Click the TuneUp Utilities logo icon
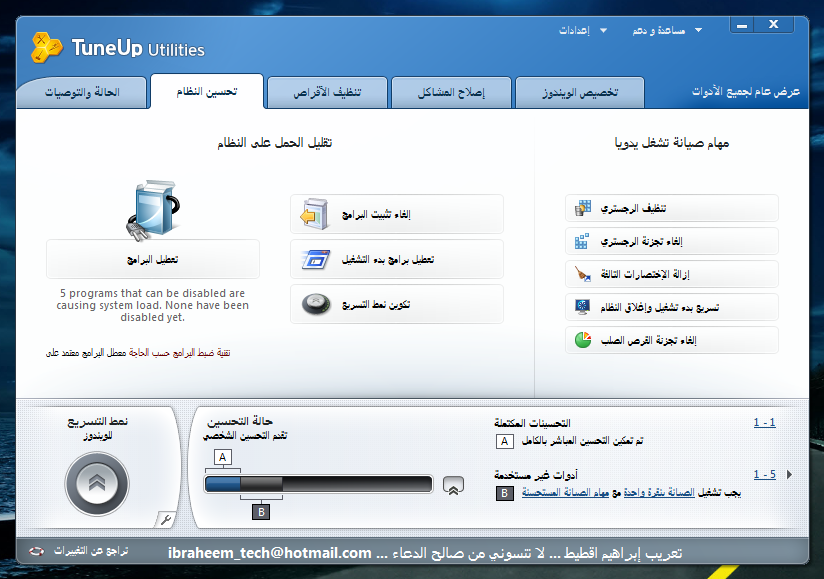824x579 pixels. click(x=47, y=47)
